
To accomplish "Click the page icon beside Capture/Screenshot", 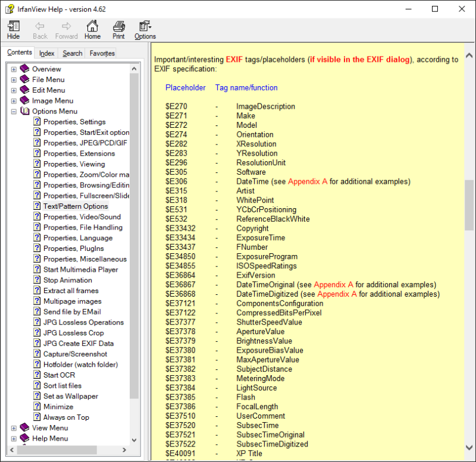I will (x=37, y=354).
